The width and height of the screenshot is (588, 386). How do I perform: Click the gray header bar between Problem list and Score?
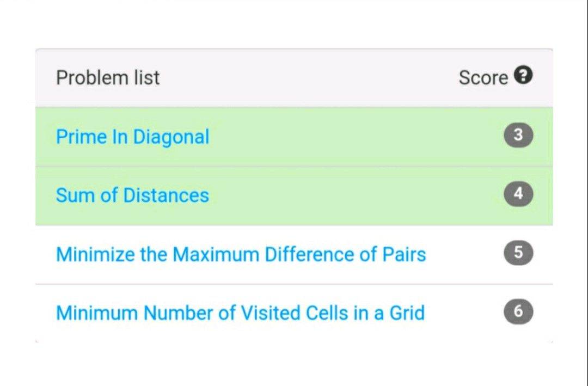coord(308,78)
